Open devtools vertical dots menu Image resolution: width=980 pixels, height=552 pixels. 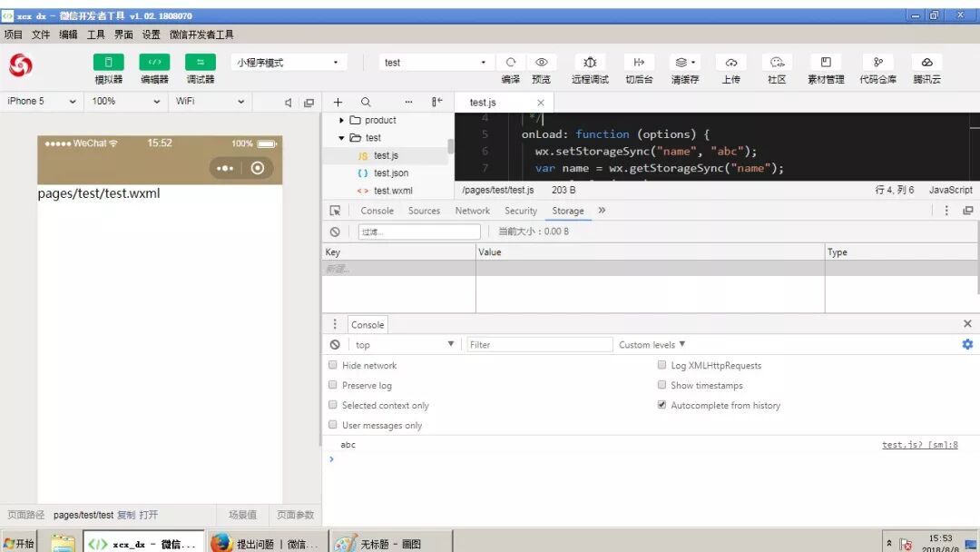pos(946,211)
